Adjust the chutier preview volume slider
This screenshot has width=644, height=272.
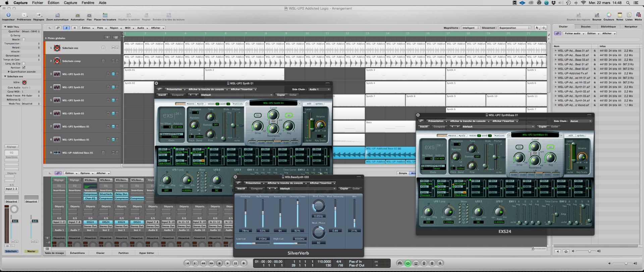pyautogui.click(x=590, y=251)
